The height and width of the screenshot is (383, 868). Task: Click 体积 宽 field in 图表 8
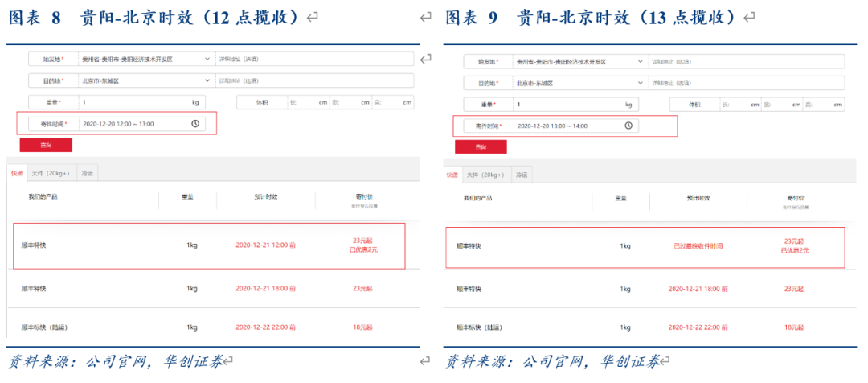coord(351,102)
